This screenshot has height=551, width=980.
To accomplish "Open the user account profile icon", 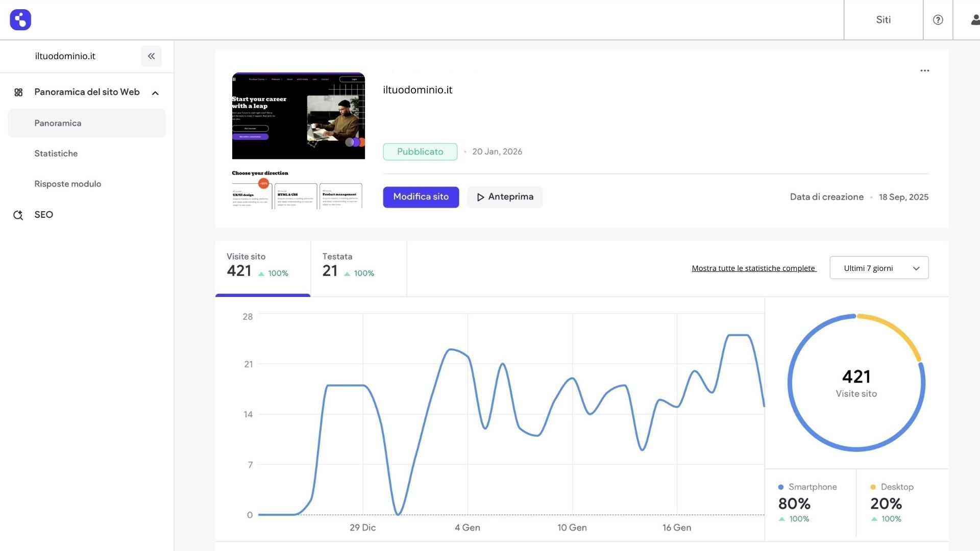I will pyautogui.click(x=975, y=20).
